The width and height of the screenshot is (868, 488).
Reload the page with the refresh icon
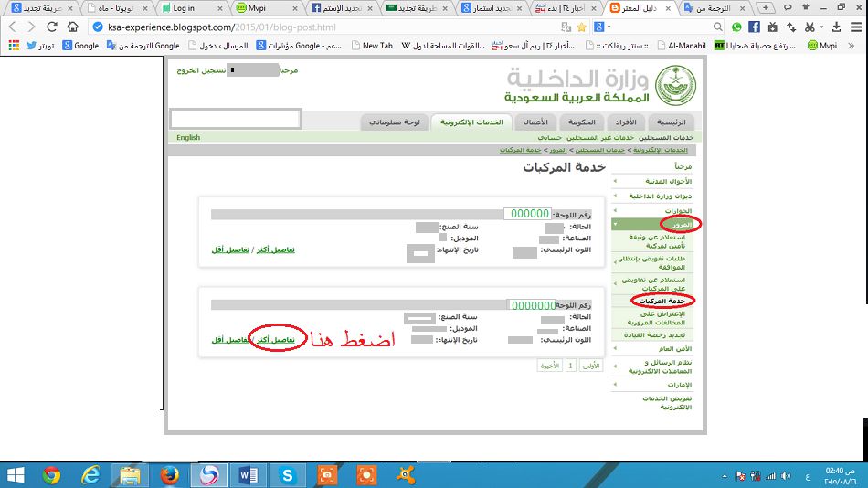click(55, 27)
